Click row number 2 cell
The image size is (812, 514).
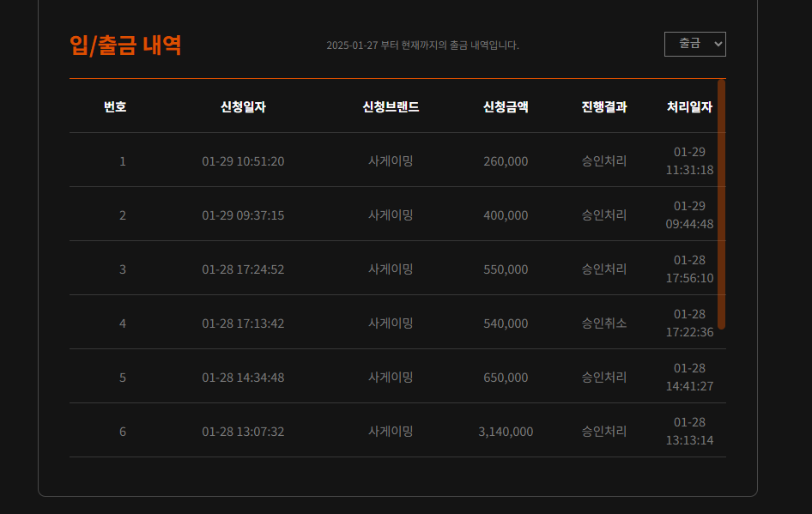point(123,215)
